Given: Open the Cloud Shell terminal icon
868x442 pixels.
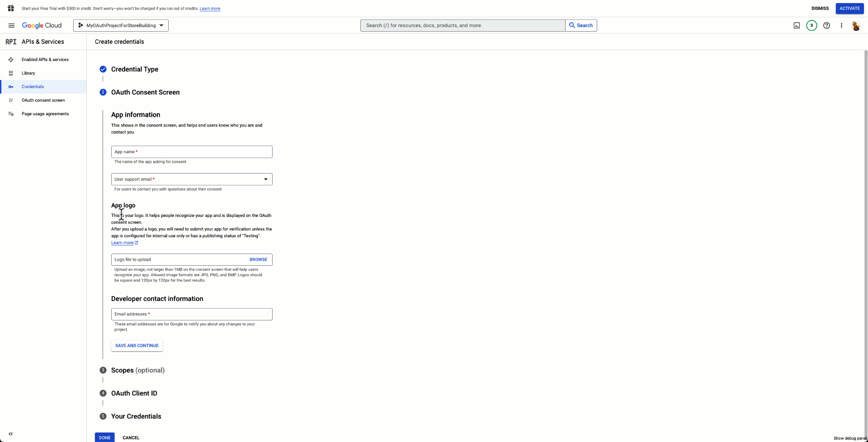Looking at the screenshot, I should point(797,25).
